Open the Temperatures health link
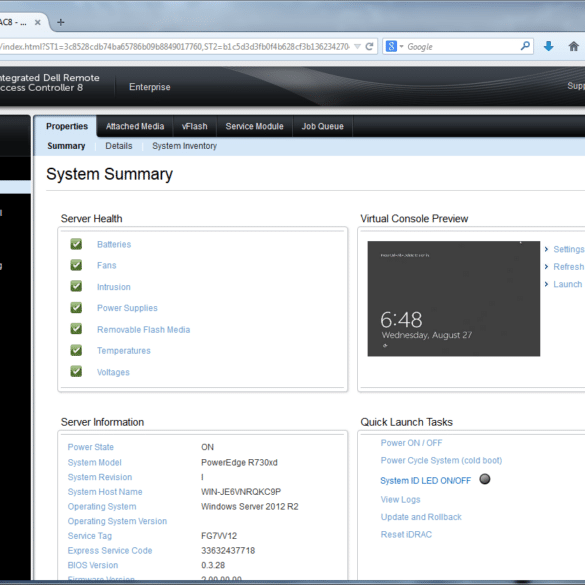This screenshot has width=585, height=585. [124, 351]
